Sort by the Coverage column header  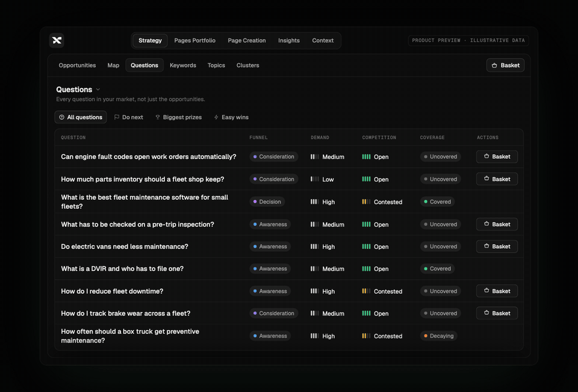(432, 137)
